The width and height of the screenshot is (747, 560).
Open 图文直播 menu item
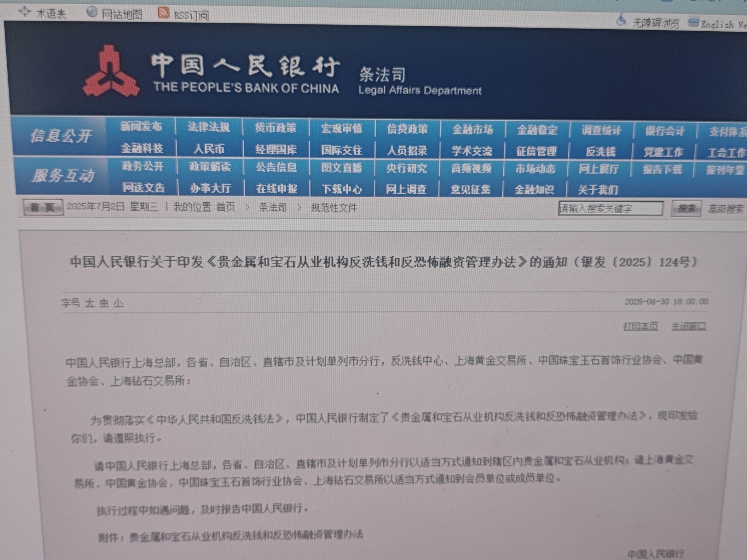pos(341,168)
